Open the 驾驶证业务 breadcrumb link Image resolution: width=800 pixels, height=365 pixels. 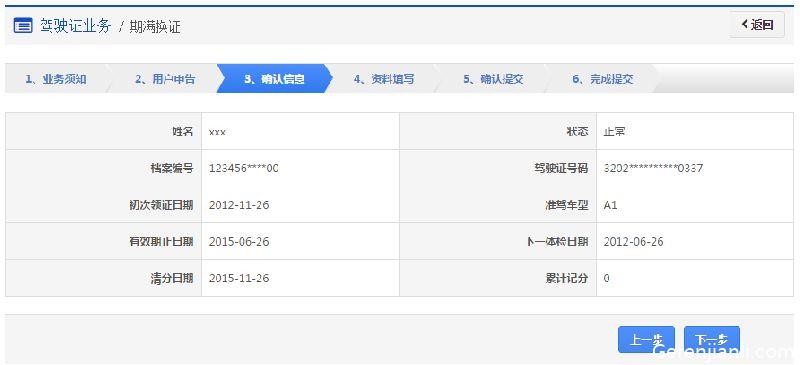(x=75, y=26)
